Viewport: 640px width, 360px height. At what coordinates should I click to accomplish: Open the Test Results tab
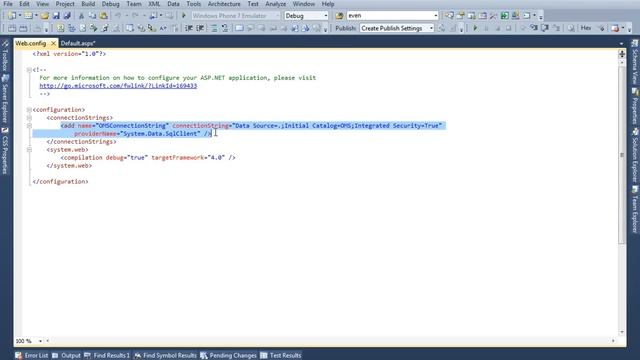281,356
